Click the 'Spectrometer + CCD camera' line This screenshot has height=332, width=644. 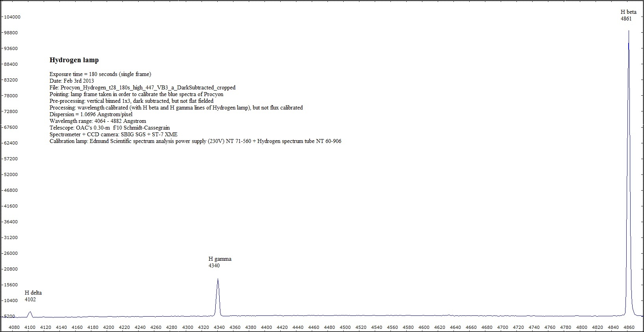click(113, 134)
